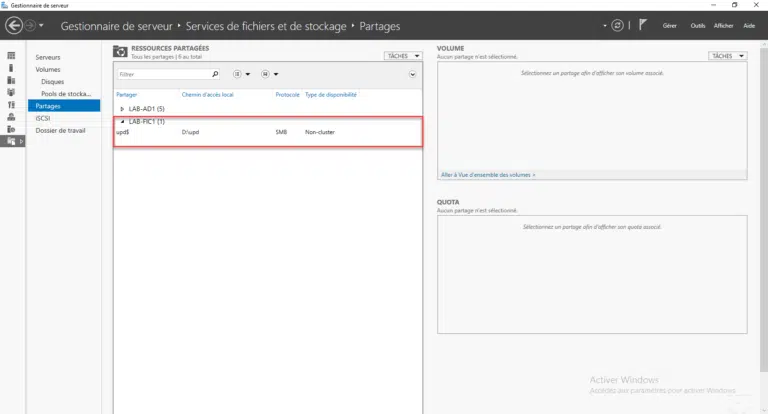This screenshot has width=768, height=414.
Task: Click the forward navigation arrow
Action: click(30, 25)
